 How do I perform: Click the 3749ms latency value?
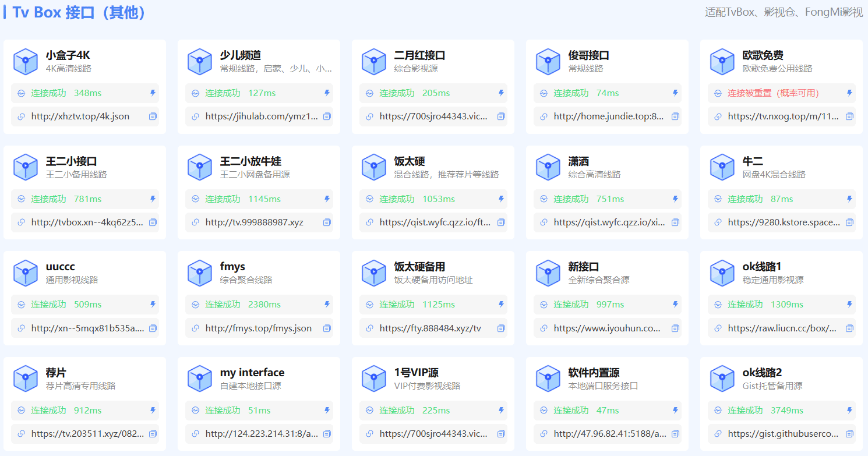pyautogui.click(x=787, y=411)
